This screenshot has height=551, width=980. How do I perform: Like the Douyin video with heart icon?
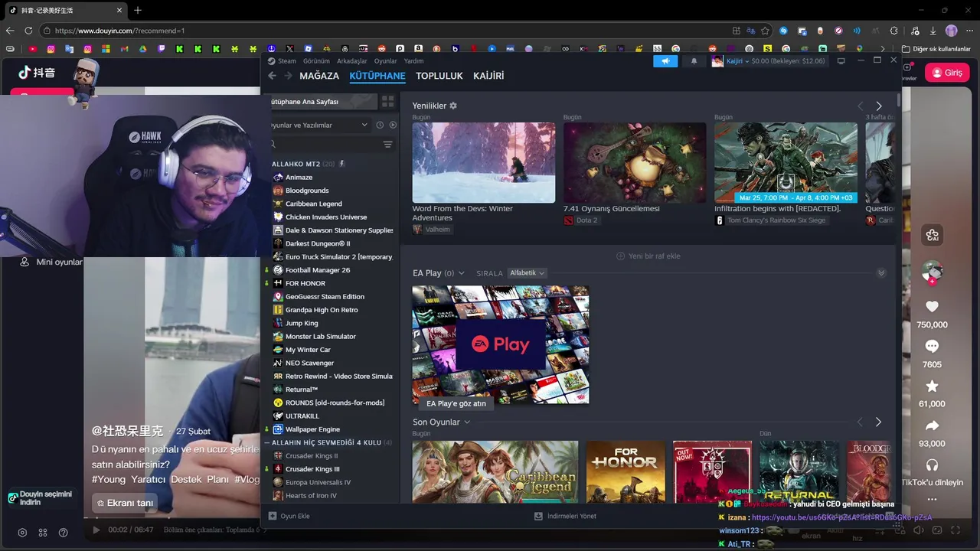pos(932,307)
